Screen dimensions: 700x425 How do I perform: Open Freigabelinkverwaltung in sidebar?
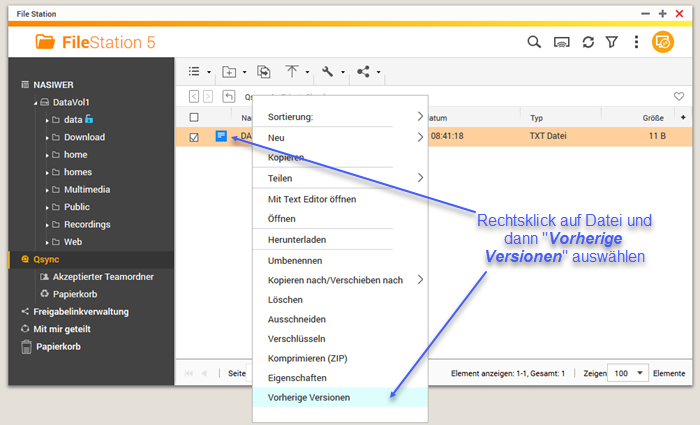pyautogui.click(x=80, y=312)
